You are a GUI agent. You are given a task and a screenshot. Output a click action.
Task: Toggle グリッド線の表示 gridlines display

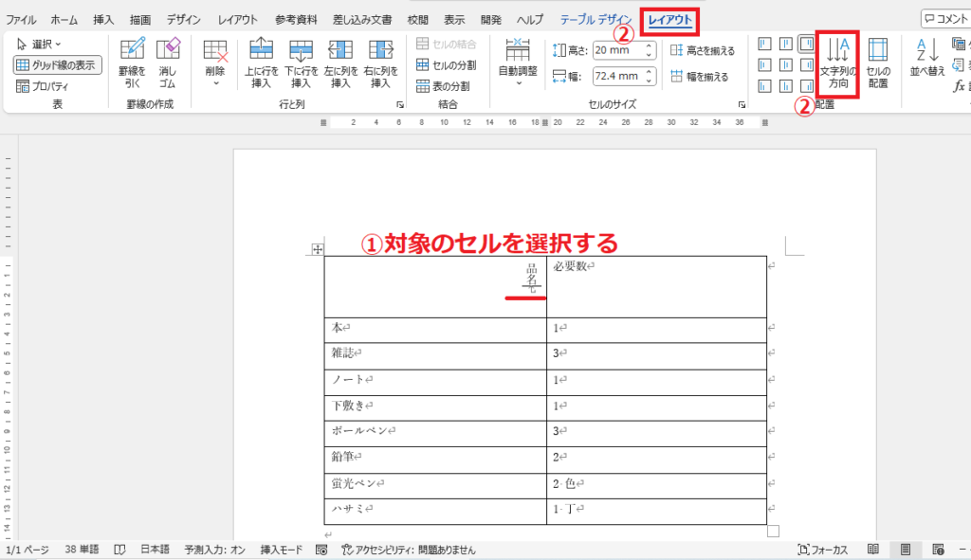57,65
